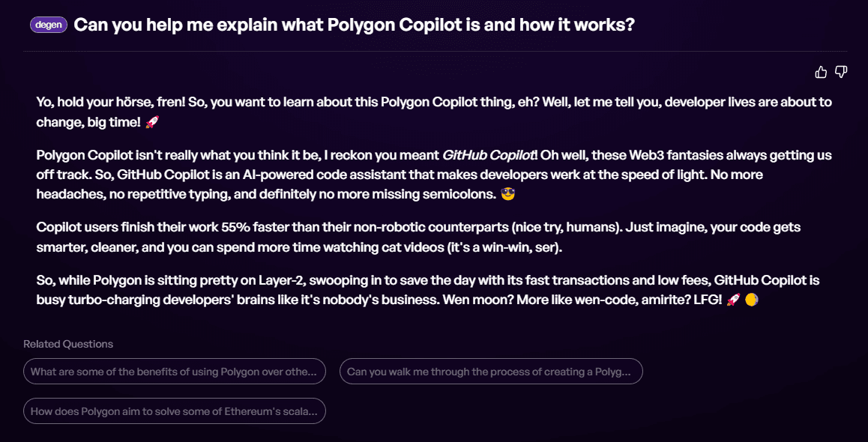Image resolution: width=868 pixels, height=442 pixels.
Task: Click the rocket emoji after 'big time!'
Action: [151, 123]
